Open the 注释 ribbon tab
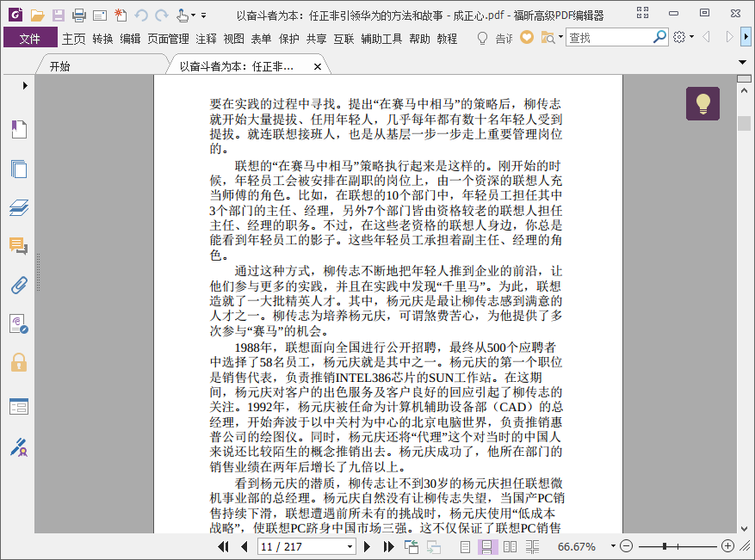 (206, 39)
